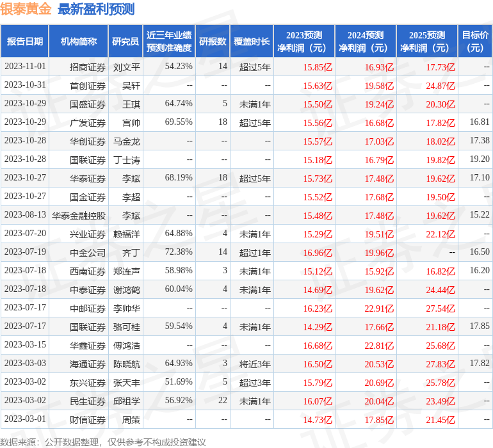493x448 pixels.
Task: Click the target price 19.20
Action: pos(480,159)
